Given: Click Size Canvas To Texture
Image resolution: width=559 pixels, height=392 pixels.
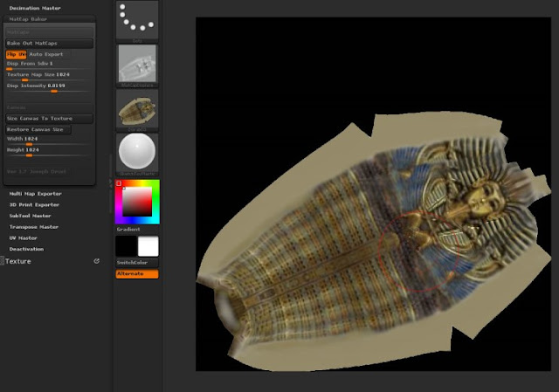Looking at the screenshot, I should click(x=49, y=119).
